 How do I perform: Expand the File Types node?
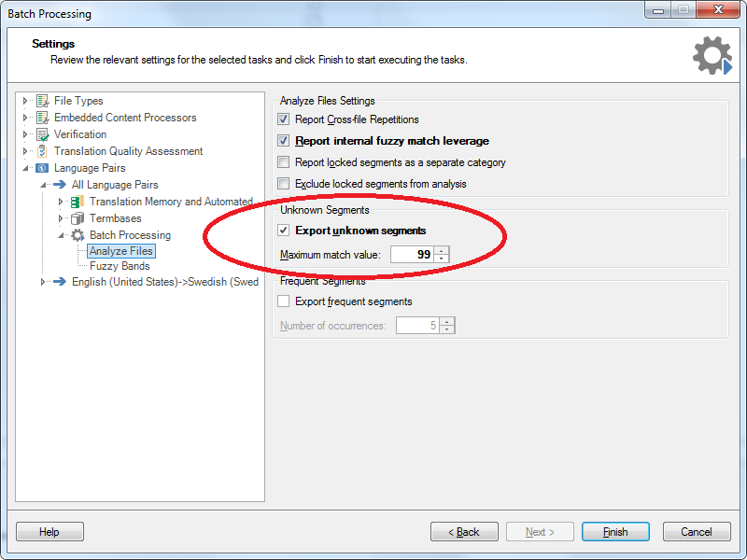[26, 101]
